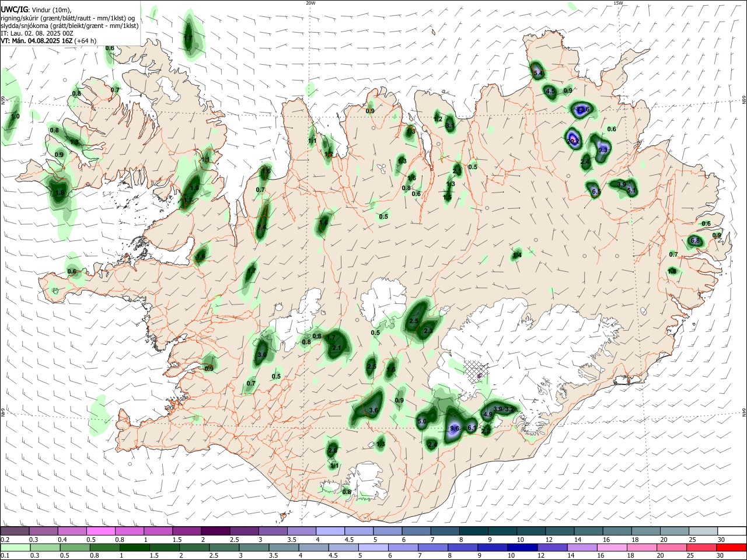Click the 4.5 precipitation label
The width and height of the screenshot is (747, 560).
point(550,91)
